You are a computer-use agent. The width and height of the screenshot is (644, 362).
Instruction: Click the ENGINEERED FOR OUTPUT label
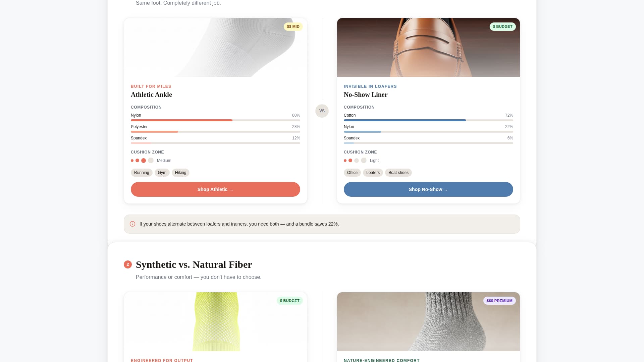162,360
